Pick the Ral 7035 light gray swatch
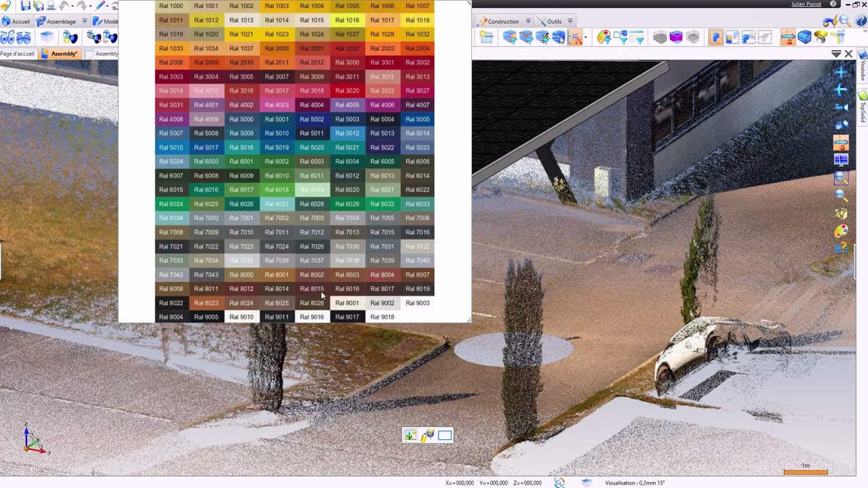The height and width of the screenshot is (488, 868). (241, 260)
